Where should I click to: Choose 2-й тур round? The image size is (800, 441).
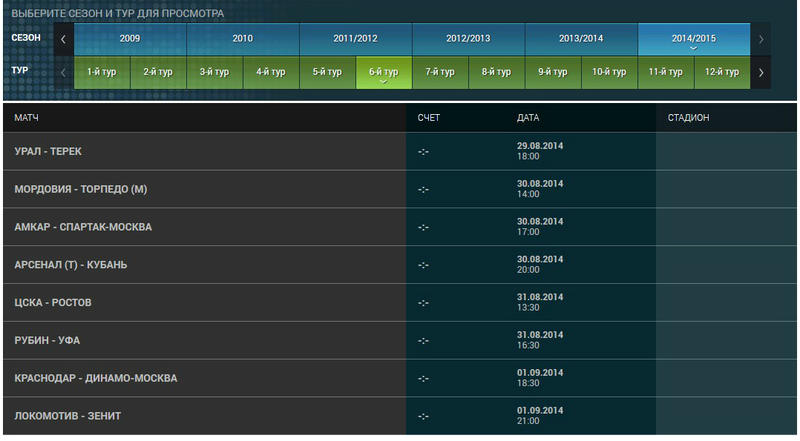coord(158,72)
